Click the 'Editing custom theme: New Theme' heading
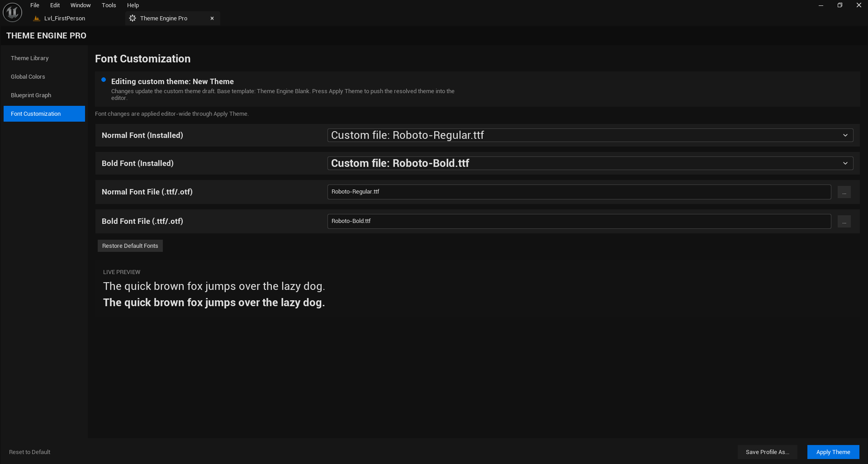 172,81
